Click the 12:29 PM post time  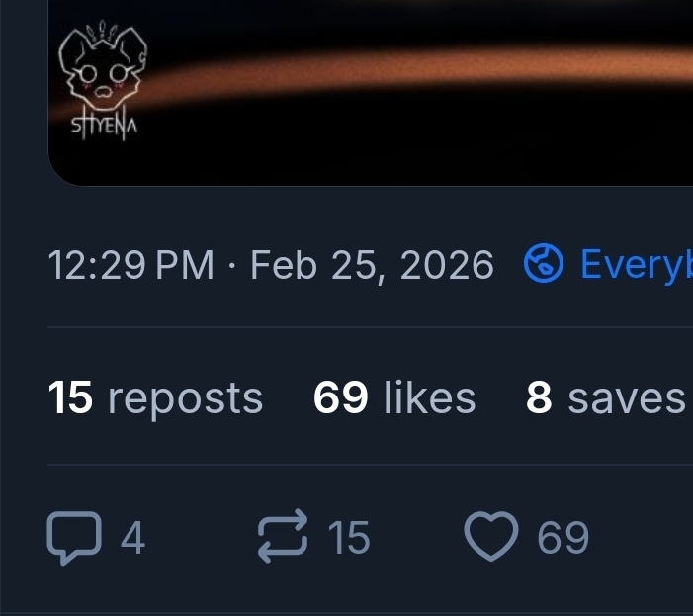[130, 265]
